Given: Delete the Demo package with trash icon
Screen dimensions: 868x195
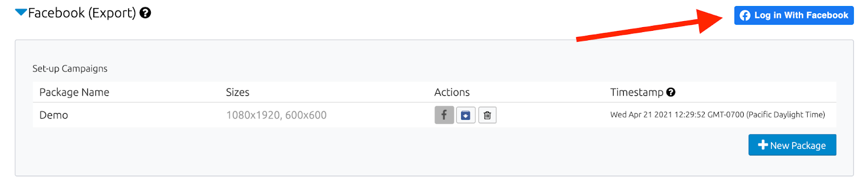Looking at the screenshot, I should 487,115.
